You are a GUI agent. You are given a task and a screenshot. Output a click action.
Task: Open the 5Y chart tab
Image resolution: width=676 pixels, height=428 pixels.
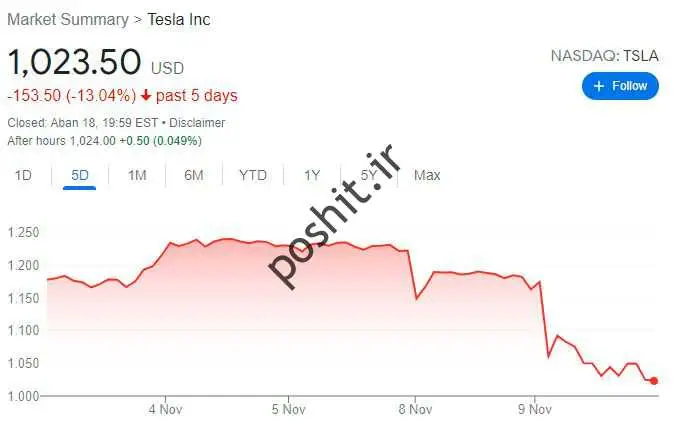click(x=370, y=175)
